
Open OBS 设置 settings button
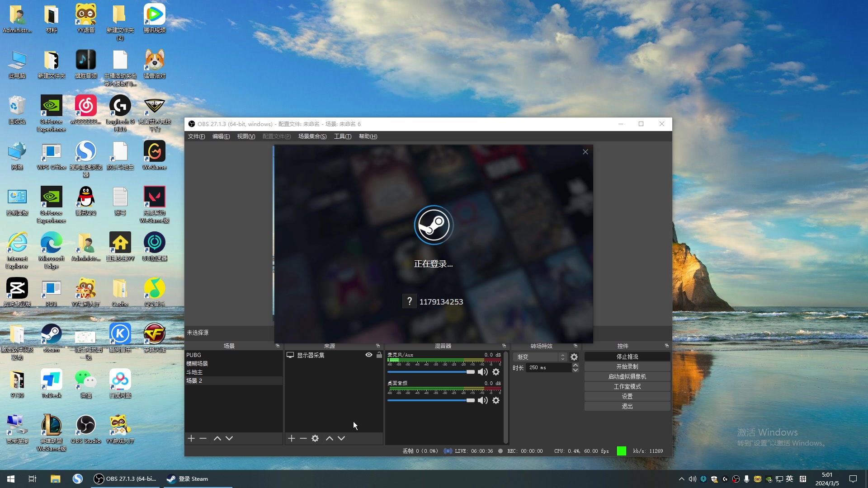click(x=627, y=396)
